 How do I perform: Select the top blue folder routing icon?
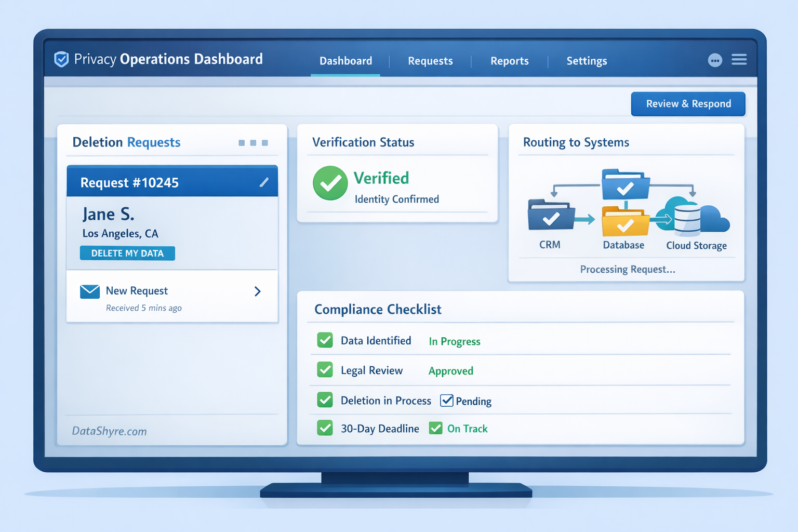click(626, 184)
